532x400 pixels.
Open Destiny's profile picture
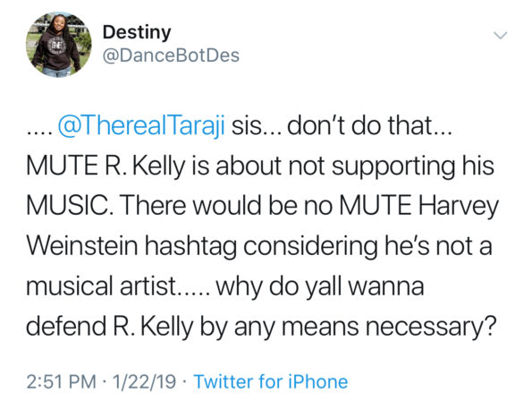[59, 45]
